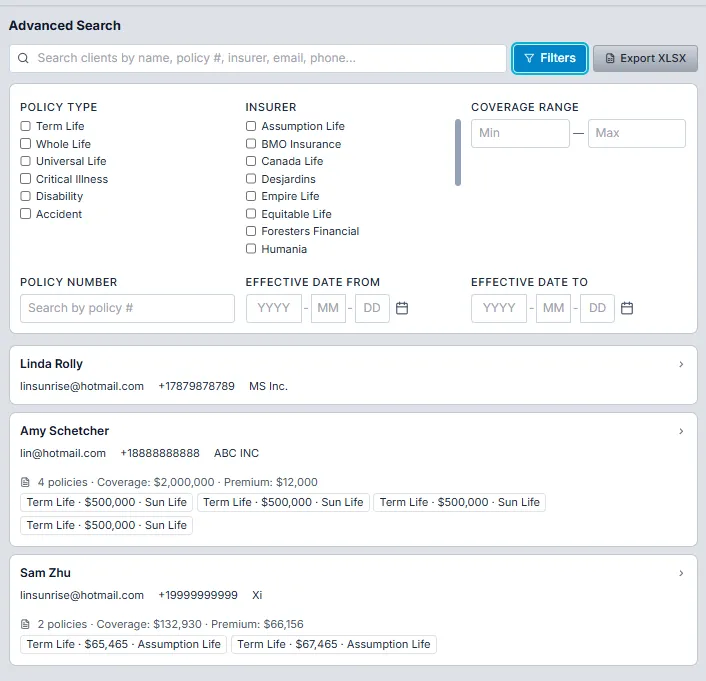Click Term Life $65,465 Assumption Life tag

[x=123, y=645]
